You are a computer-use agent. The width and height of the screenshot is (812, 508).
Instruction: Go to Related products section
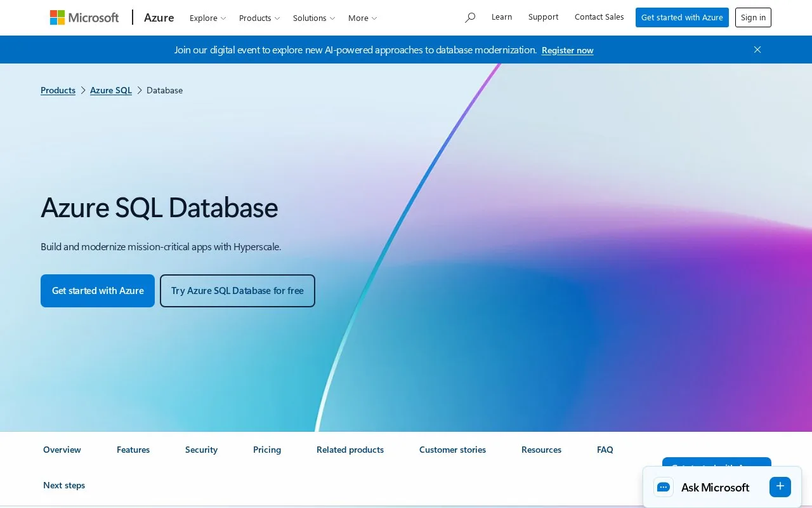tap(350, 450)
